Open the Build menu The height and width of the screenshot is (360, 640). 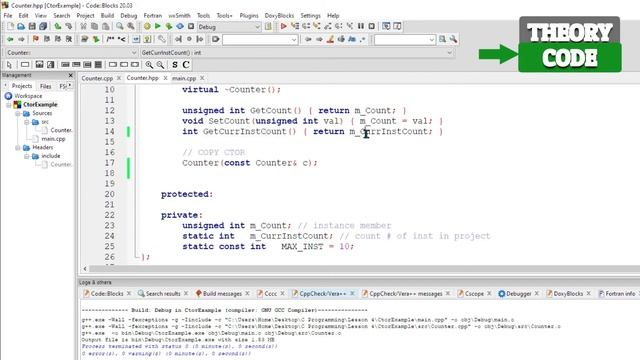(107, 16)
